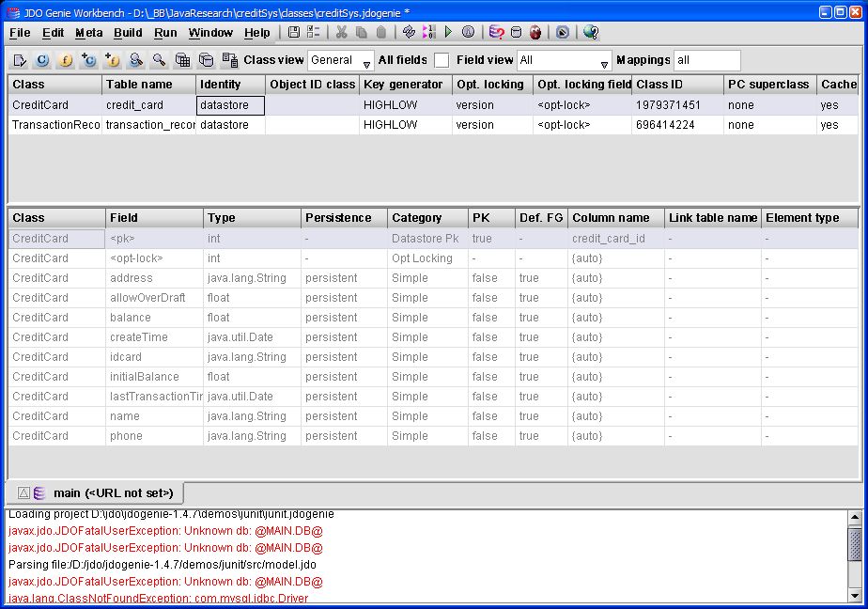The height and width of the screenshot is (609, 868).
Task: Click the database with table grid icon
Action: [182, 60]
